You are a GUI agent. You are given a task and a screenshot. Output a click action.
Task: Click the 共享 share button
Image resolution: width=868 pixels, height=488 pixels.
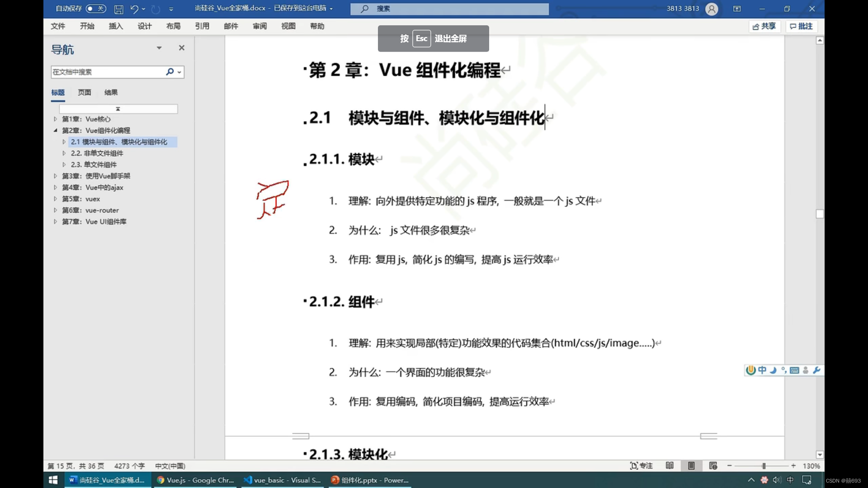(x=764, y=26)
